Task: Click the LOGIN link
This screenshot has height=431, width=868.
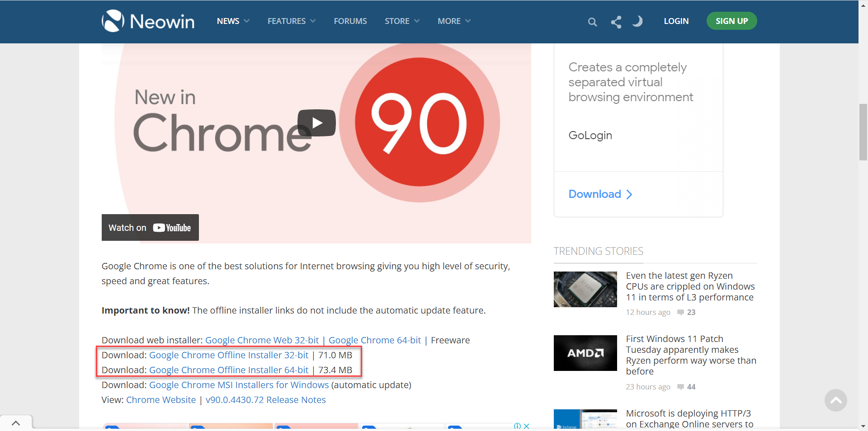Action: click(x=676, y=21)
